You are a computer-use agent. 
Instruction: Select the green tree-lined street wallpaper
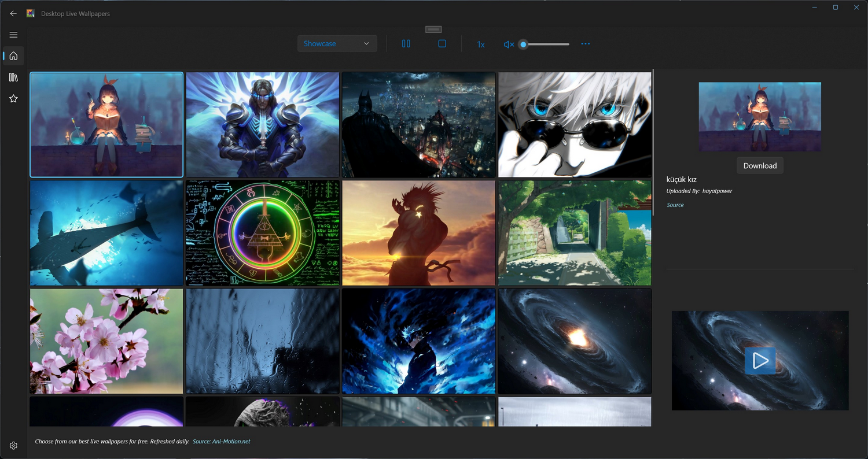575,233
